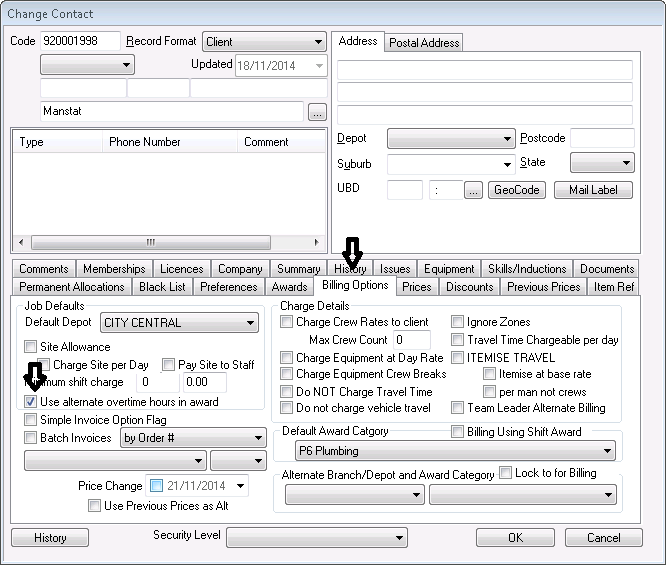Screen dimensions: 666x565
Task: Open the Price Change date picker dropdown
Action: pyautogui.click(x=241, y=486)
